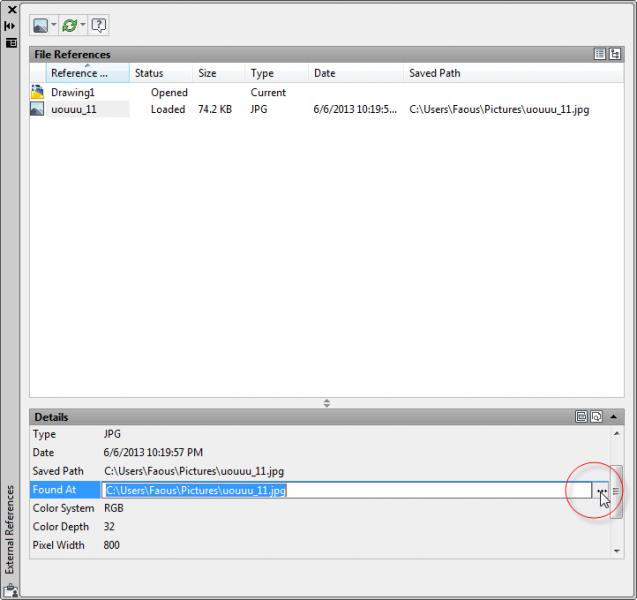Sort by Type column header

[x=277, y=73]
